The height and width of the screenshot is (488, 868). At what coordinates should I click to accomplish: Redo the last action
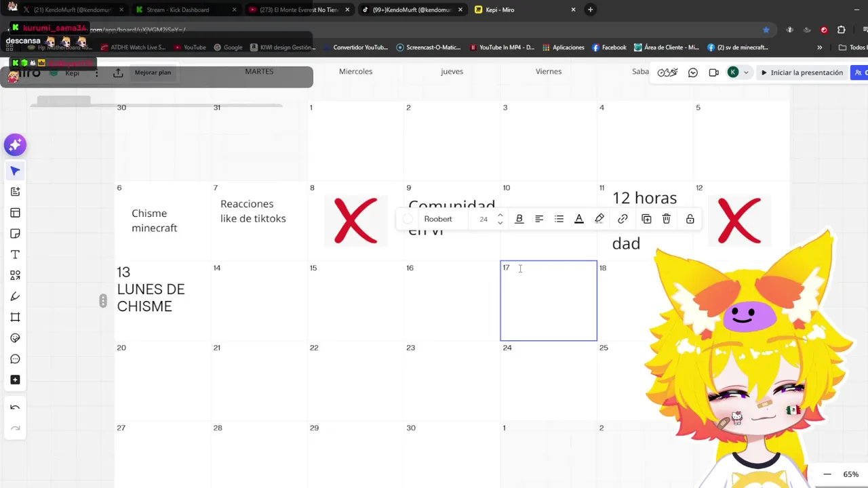pos(15,428)
